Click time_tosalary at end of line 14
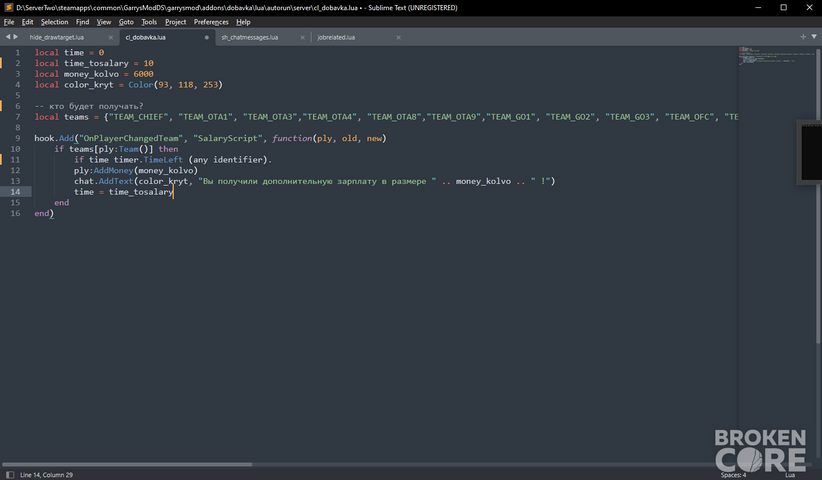This screenshot has height=480, width=822. [141, 192]
